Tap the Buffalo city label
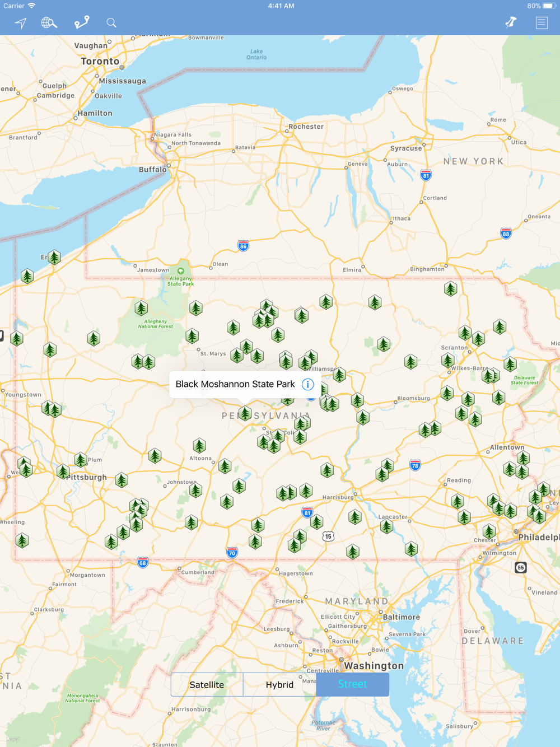Viewport: 560px width, 747px height. [152, 169]
